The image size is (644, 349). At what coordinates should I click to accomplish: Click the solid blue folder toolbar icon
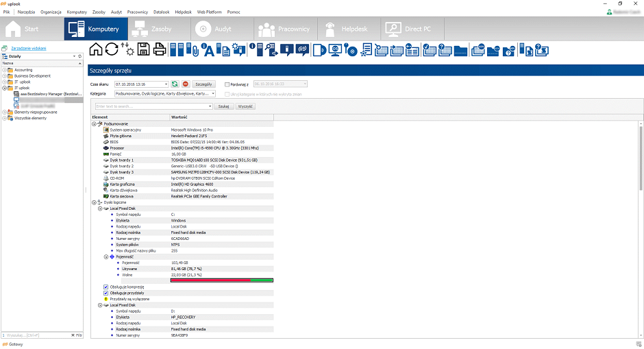(460, 51)
